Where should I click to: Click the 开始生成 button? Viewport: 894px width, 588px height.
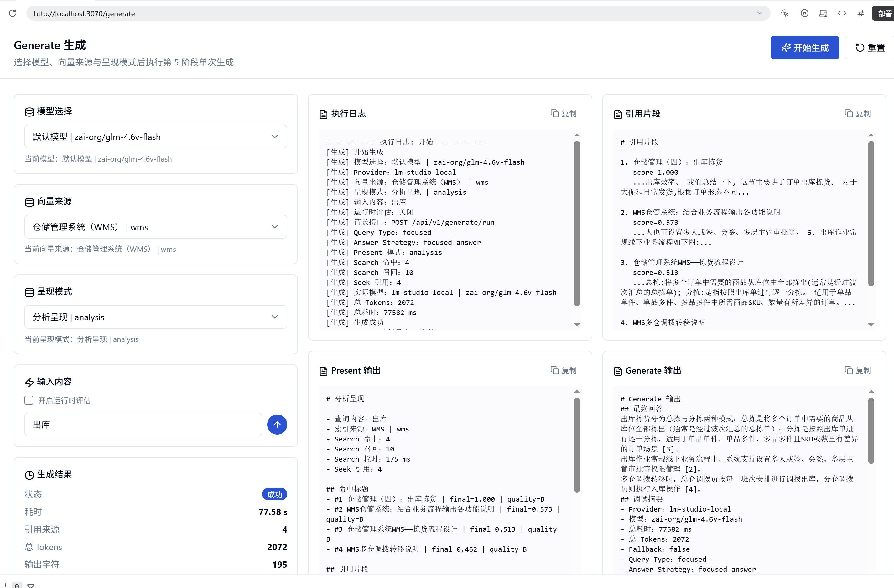pos(805,48)
